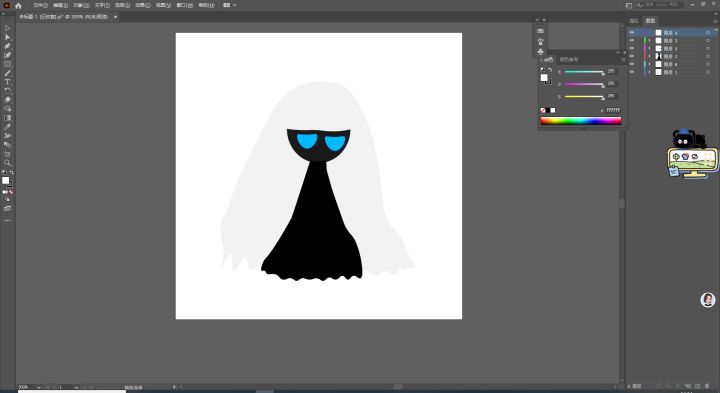The width and height of the screenshot is (720, 393).
Task: Hide 图层 1 using its eye icon
Action: coord(632,72)
